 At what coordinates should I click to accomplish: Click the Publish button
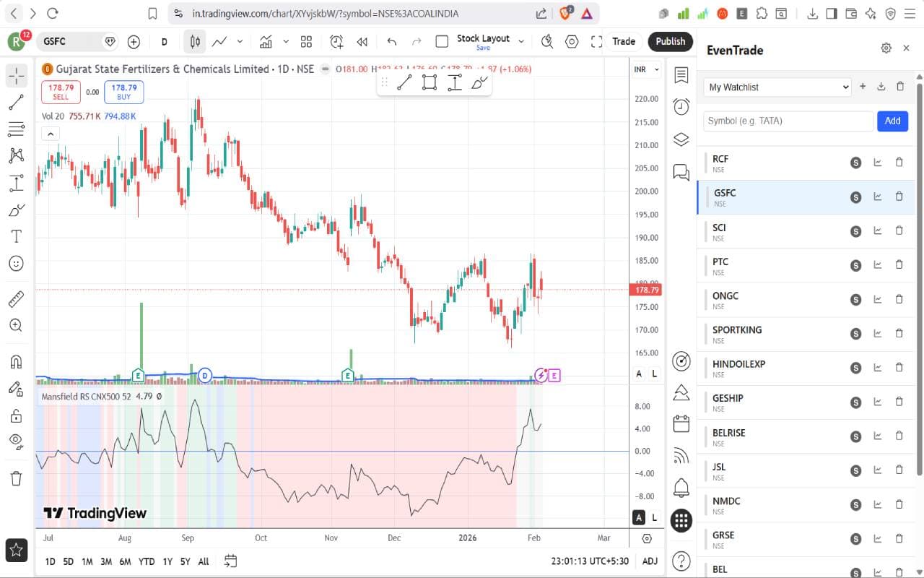(671, 42)
